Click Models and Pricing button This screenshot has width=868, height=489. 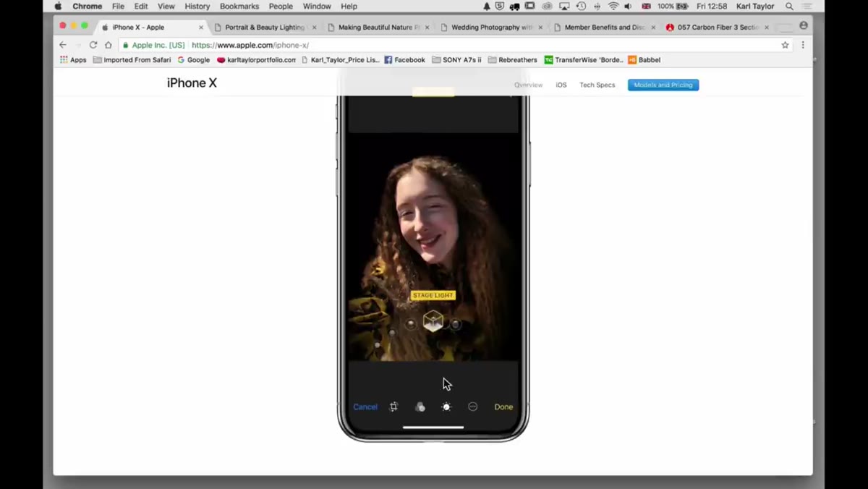pos(663,85)
